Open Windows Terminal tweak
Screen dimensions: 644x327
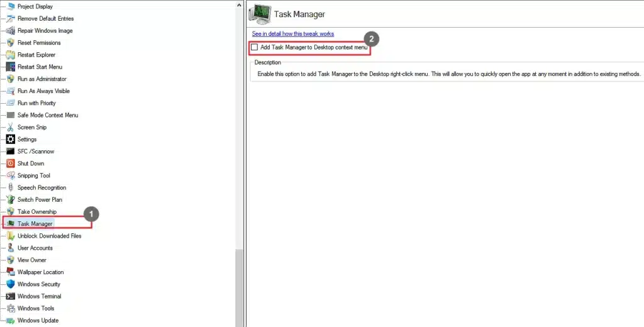point(40,296)
